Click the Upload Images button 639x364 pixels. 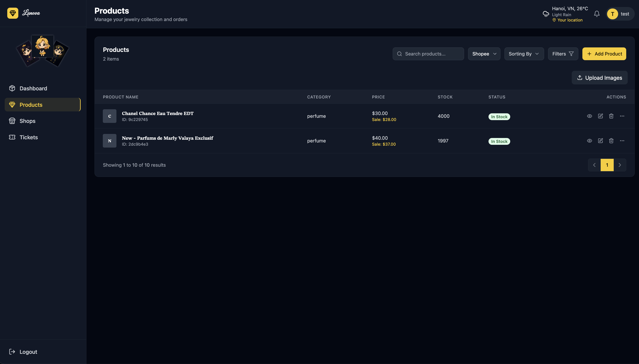[x=599, y=78]
